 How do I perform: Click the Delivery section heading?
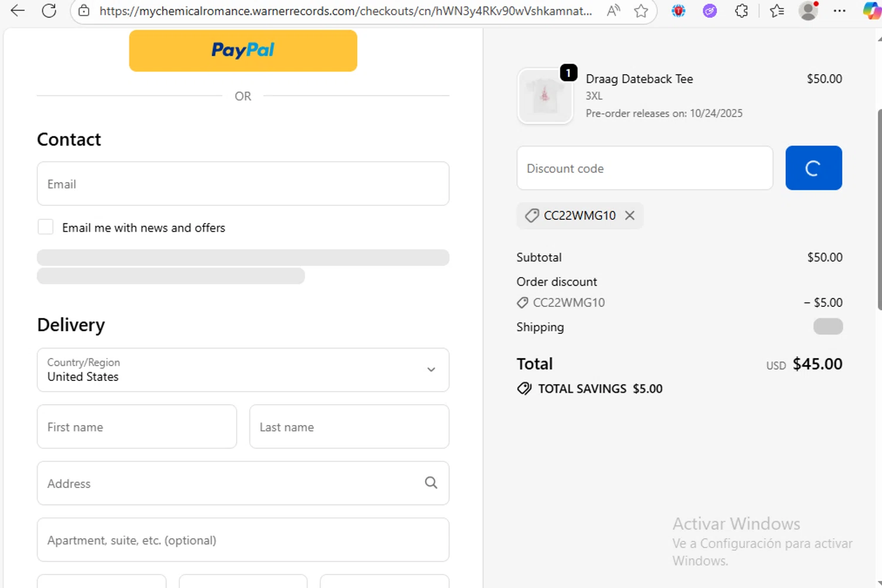(71, 325)
